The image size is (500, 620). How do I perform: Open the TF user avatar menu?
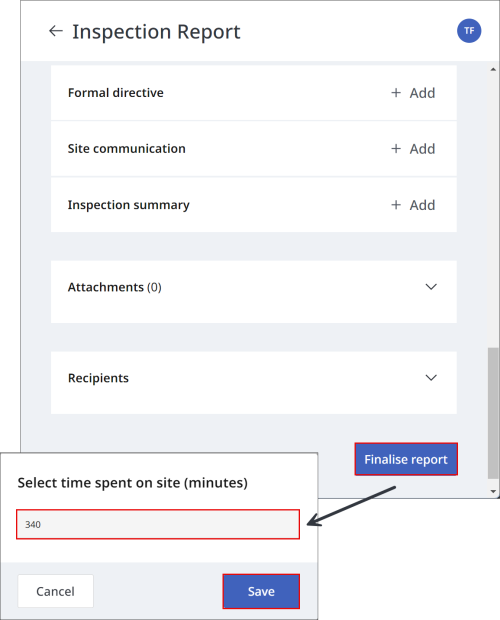pyautogui.click(x=469, y=31)
